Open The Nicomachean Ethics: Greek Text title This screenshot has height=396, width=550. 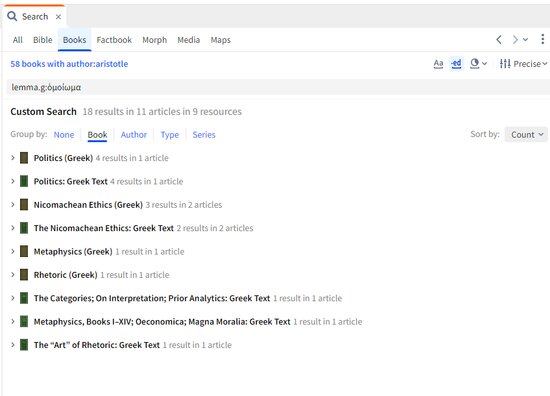point(104,228)
